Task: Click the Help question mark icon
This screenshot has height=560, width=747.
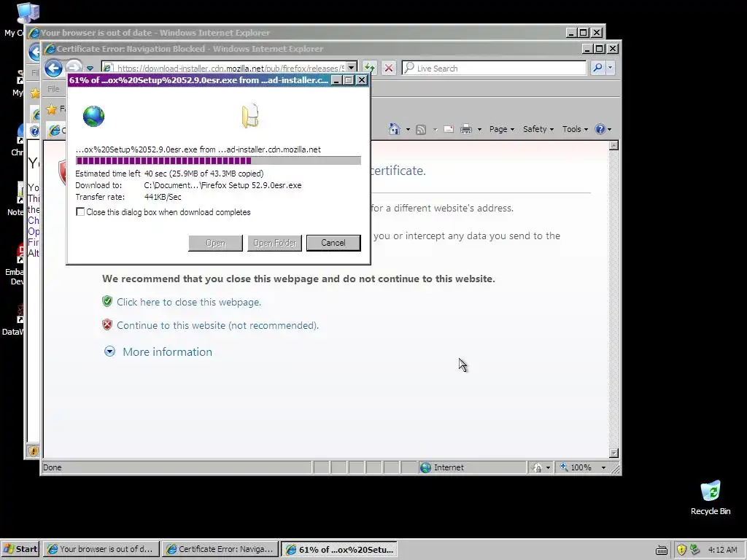Action: coord(600,129)
